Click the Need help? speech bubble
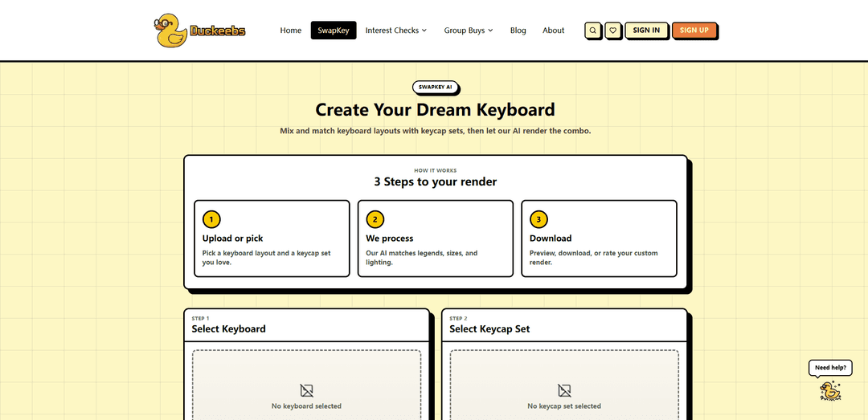 (829, 368)
